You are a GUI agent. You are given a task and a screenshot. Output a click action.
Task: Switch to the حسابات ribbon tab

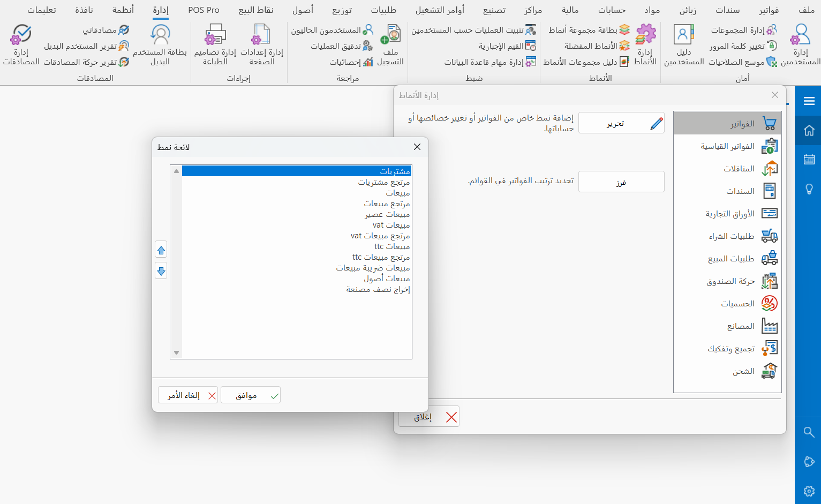tap(613, 9)
